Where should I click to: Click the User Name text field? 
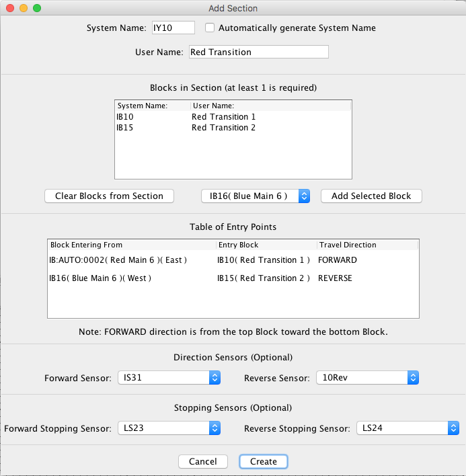[258, 52]
